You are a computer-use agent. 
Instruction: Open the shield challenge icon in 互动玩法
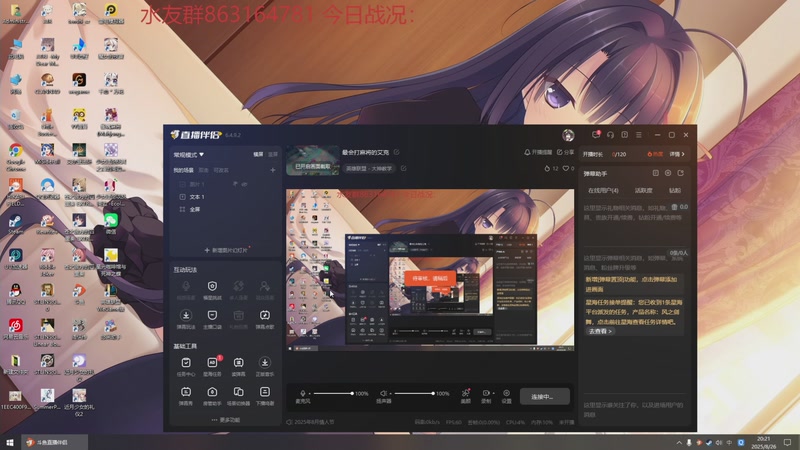pos(212,290)
